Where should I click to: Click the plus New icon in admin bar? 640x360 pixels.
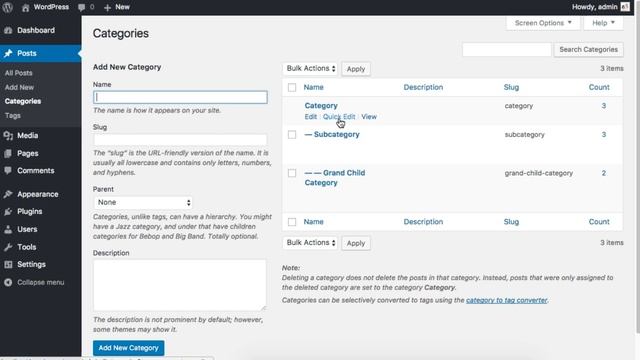tap(107, 7)
